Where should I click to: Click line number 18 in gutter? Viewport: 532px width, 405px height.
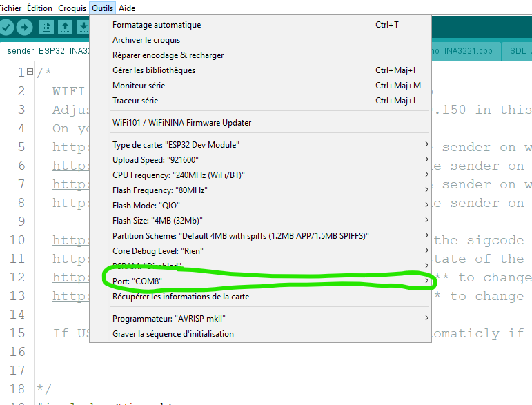[17, 389]
